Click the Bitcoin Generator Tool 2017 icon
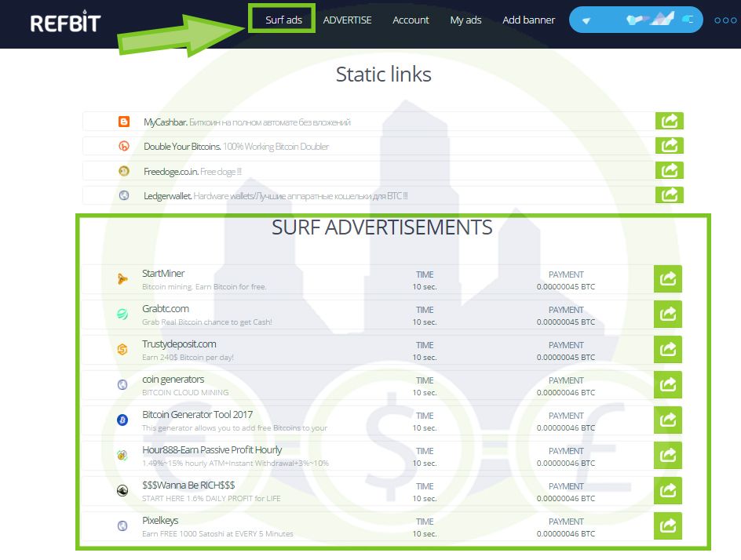The image size is (741, 560). (x=124, y=420)
